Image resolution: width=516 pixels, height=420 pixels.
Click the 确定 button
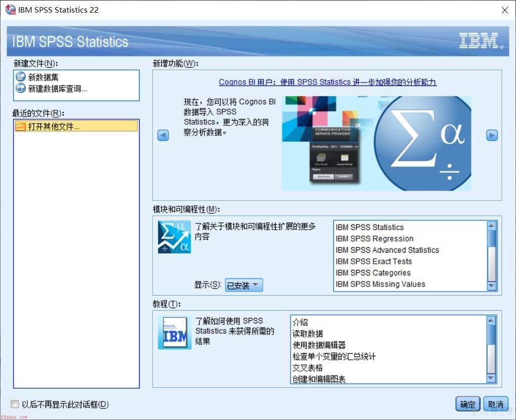467,404
